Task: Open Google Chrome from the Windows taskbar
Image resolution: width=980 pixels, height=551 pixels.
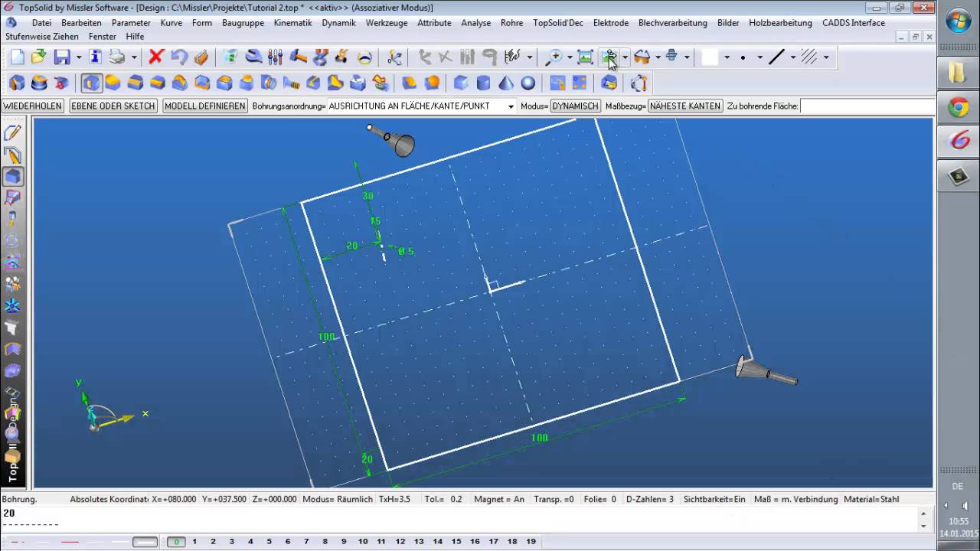Action: 959,108
